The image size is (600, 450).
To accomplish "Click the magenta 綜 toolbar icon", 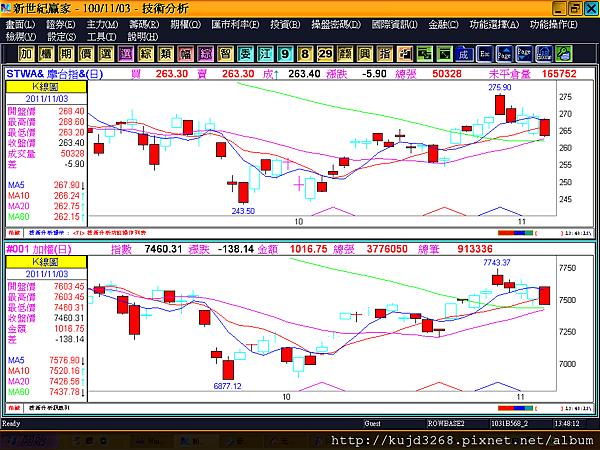I will [205, 54].
